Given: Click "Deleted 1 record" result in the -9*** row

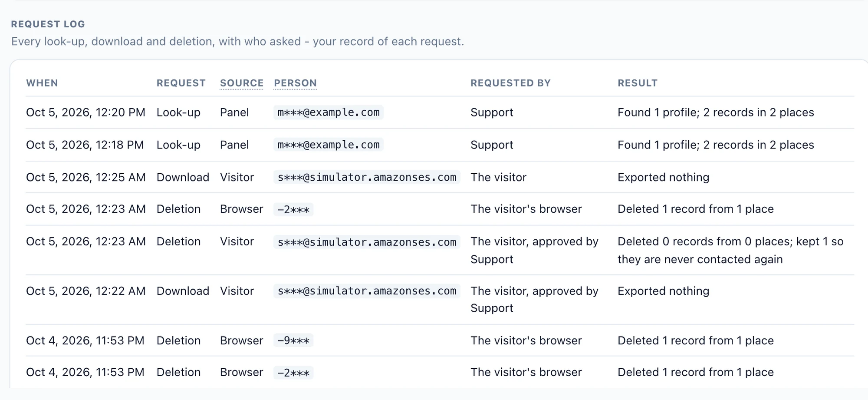Looking at the screenshot, I should coord(695,340).
